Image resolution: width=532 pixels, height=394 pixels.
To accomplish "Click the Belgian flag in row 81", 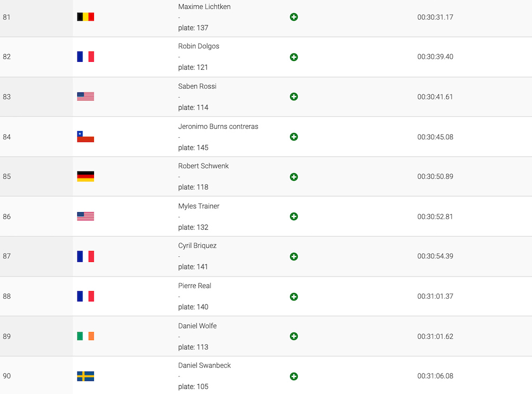I will pyautogui.click(x=86, y=17).
